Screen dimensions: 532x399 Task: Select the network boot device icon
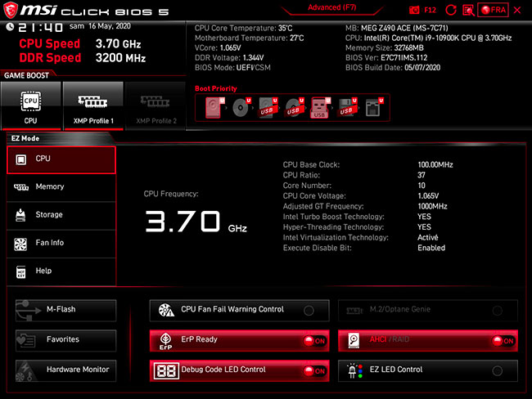(x=372, y=108)
